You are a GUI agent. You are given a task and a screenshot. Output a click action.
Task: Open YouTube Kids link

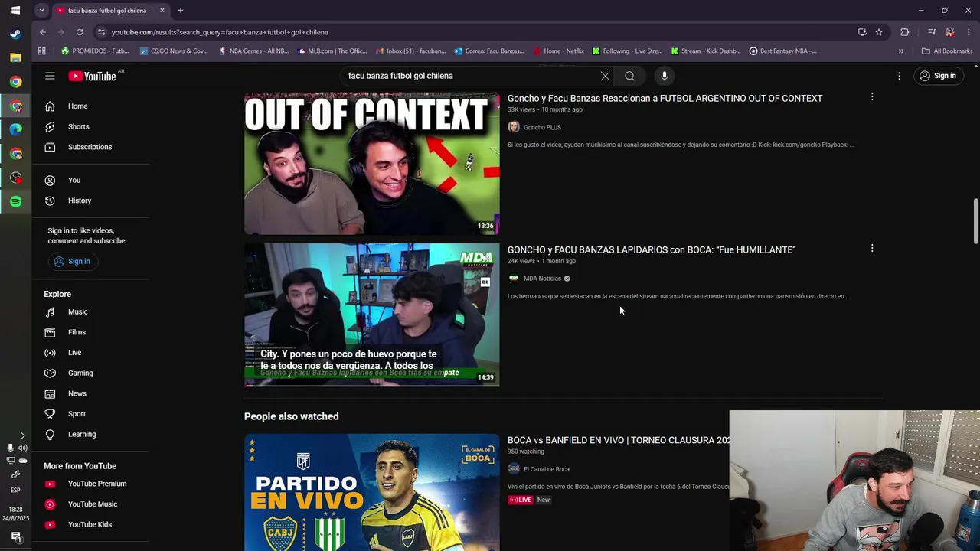tap(90, 524)
